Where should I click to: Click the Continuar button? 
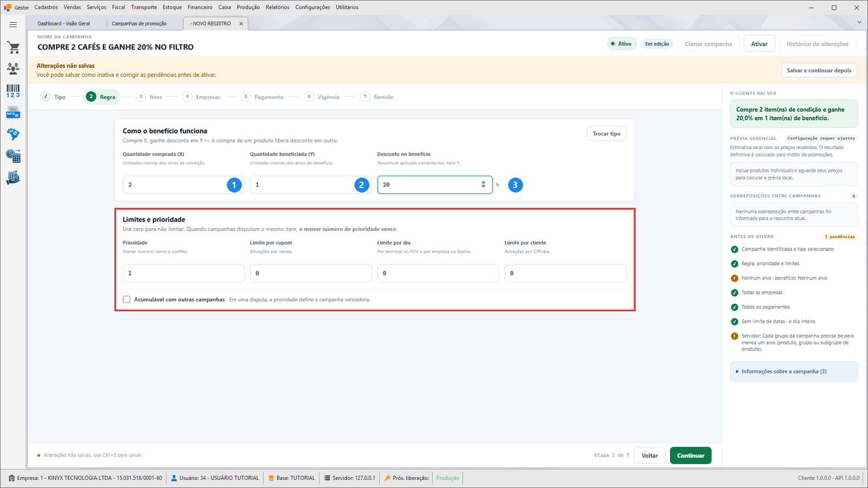tap(691, 455)
